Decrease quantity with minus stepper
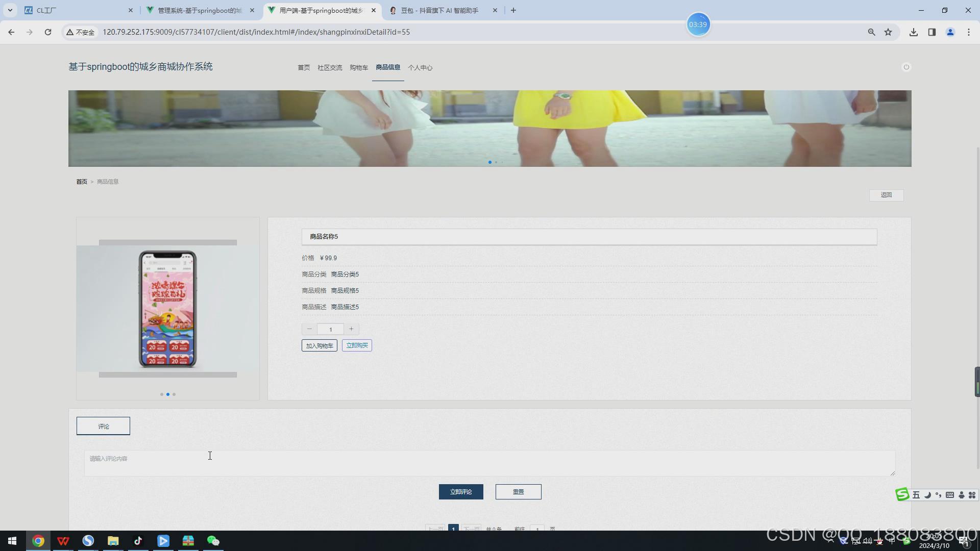This screenshot has width=980, height=551. (x=309, y=329)
